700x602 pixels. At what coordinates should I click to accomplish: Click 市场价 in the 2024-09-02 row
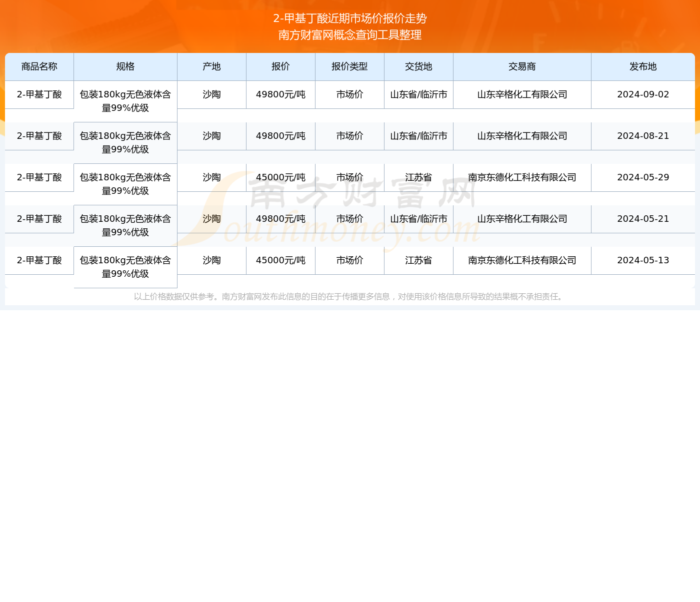350,94
